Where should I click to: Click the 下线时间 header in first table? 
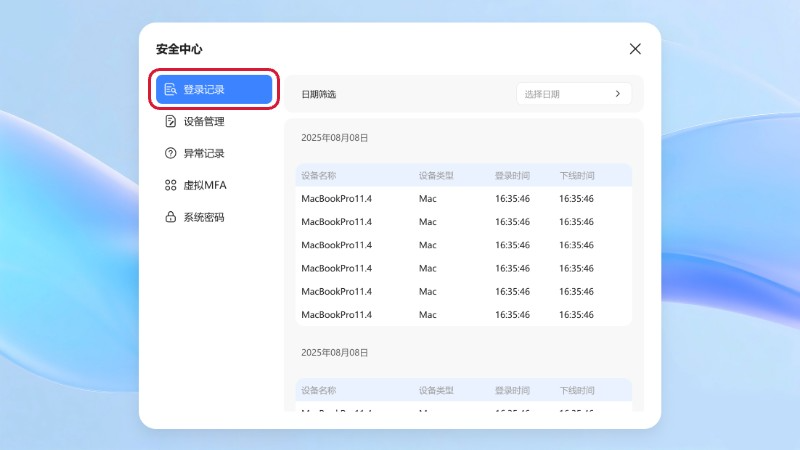coord(577,175)
